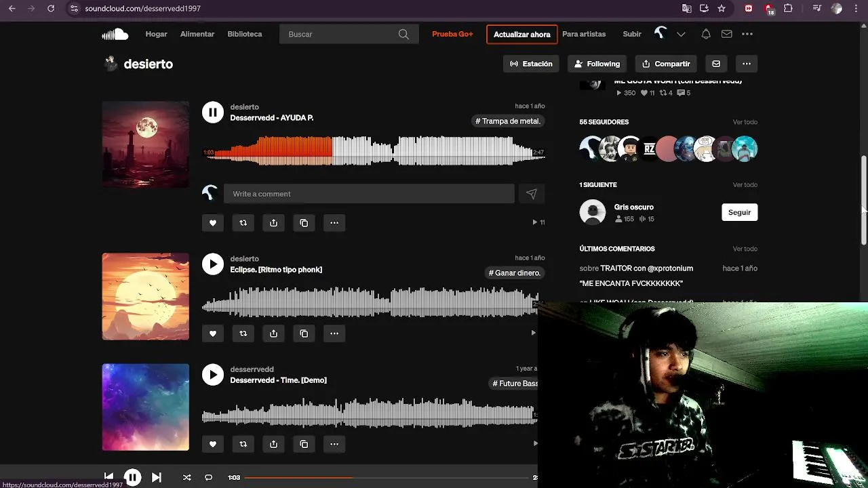868x488 pixels.
Task: Open Ver todo for Últimos comentarios
Action: [x=745, y=249]
